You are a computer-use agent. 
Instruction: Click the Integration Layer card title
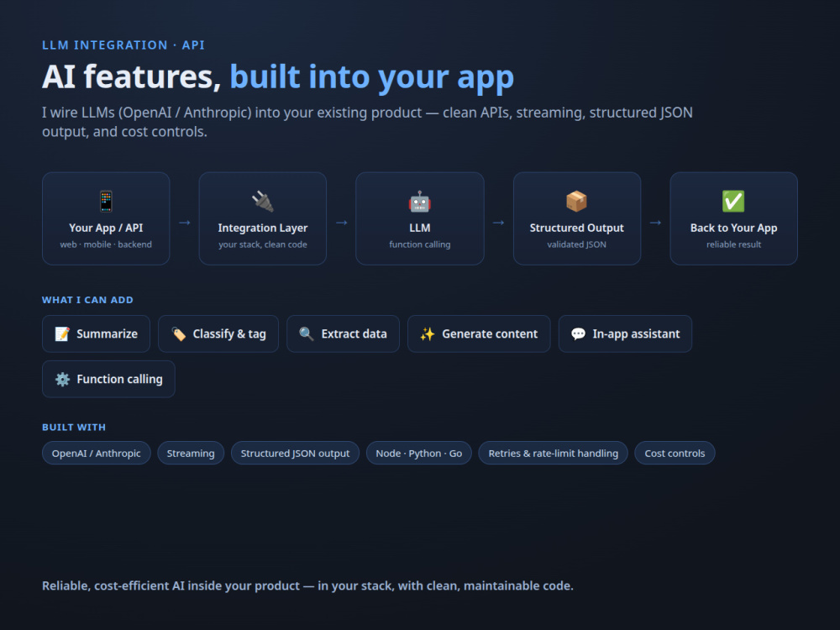[x=262, y=228]
